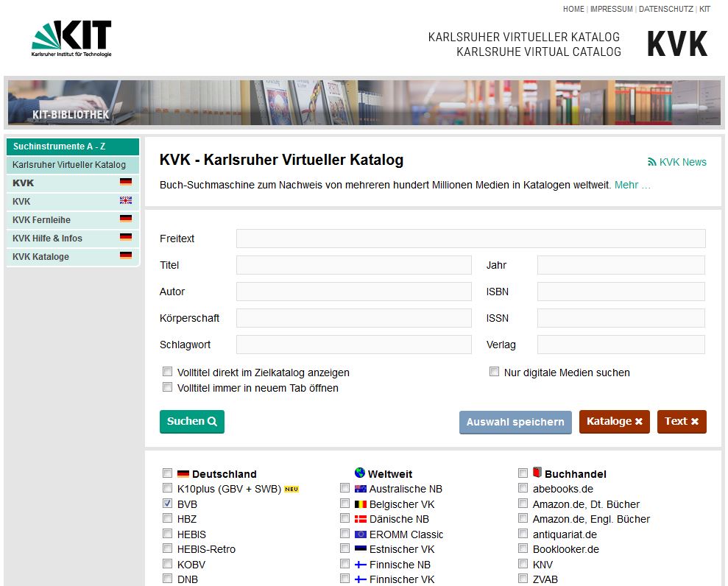This screenshot has height=586, width=728.
Task: Click the Auswahl speichern button
Action: pyautogui.click(x=515, y=422)
